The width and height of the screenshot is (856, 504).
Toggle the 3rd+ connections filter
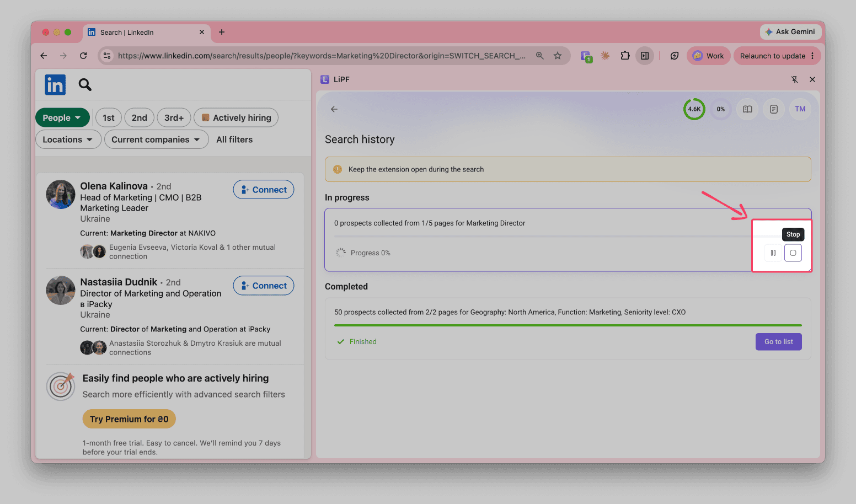174,117
